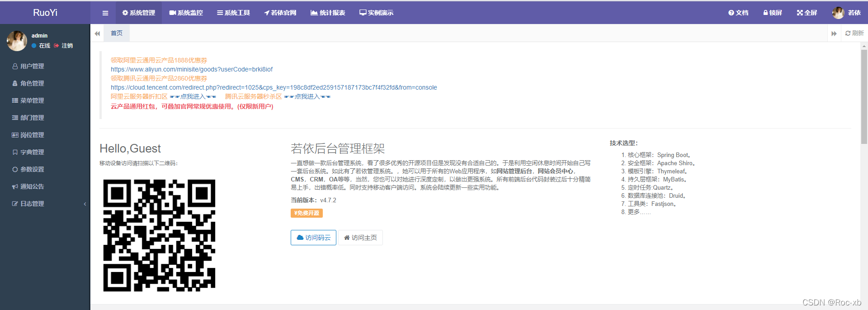The width and height of the screenshot is (868, 310).
Task: Click the 通知公告 bullhorn icon
Action: point(15,186)
